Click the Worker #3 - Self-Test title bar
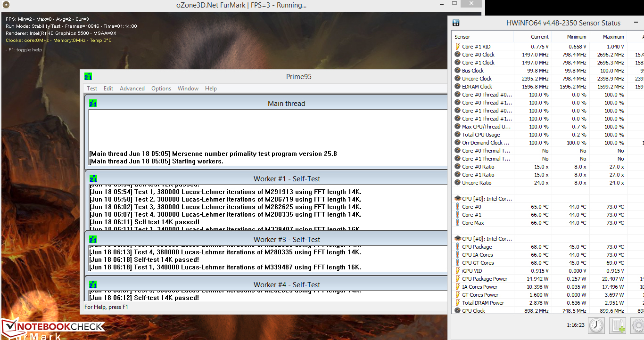This screenshot has height=340, width=644. pyautogui.click(x=266, y=239)
